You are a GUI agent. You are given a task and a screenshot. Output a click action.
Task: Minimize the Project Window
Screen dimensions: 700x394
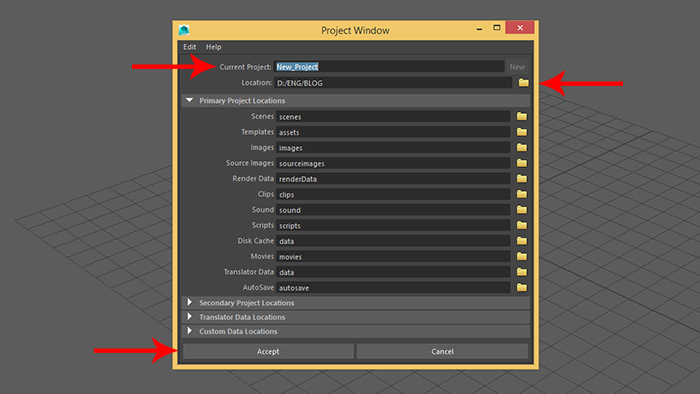point(479,28)
